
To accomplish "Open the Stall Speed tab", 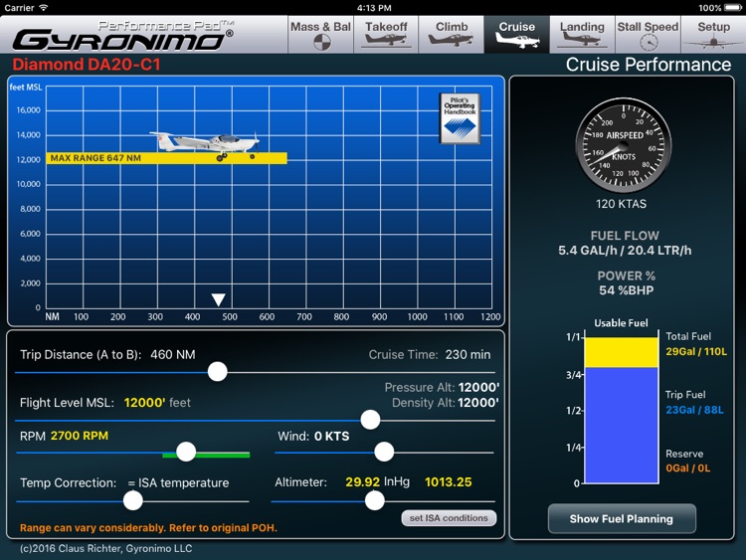I will point(648,35).
